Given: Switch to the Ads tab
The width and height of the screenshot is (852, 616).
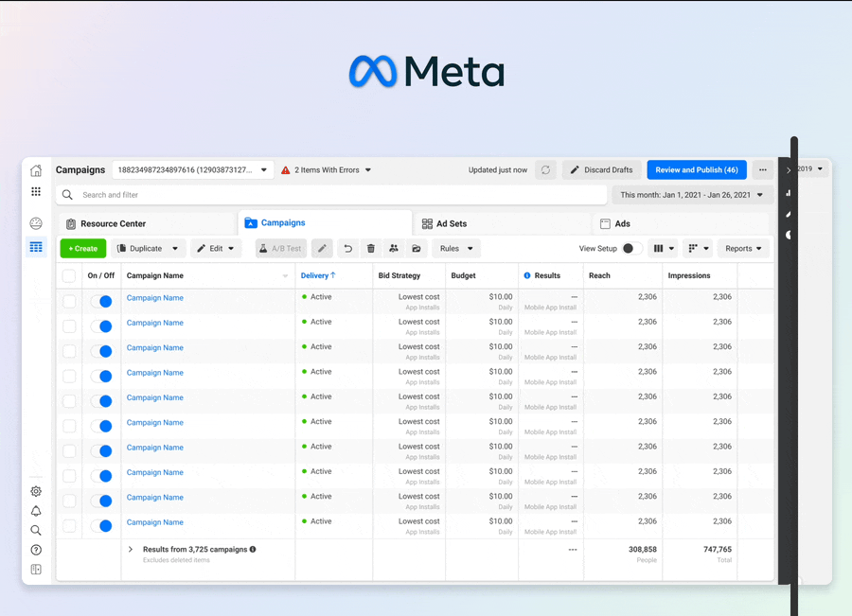Looking at the screenshot, I should coord(681,223).
